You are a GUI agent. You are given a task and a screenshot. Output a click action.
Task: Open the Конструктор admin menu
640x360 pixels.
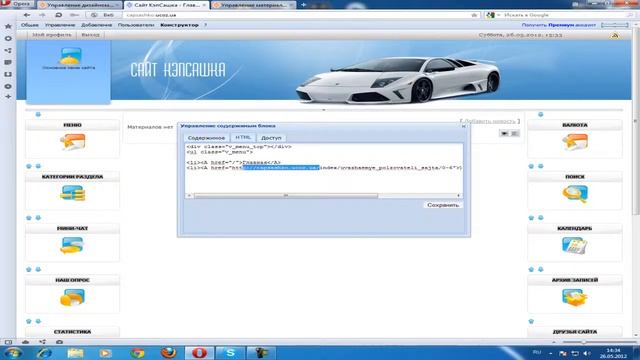(x=179, y=25)
